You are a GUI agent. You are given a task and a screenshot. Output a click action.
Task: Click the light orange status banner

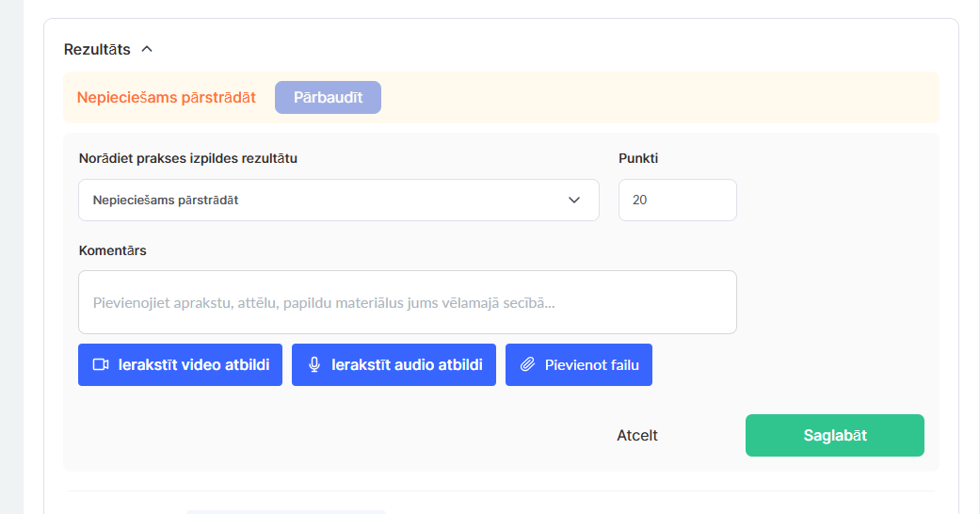[659, 98]
